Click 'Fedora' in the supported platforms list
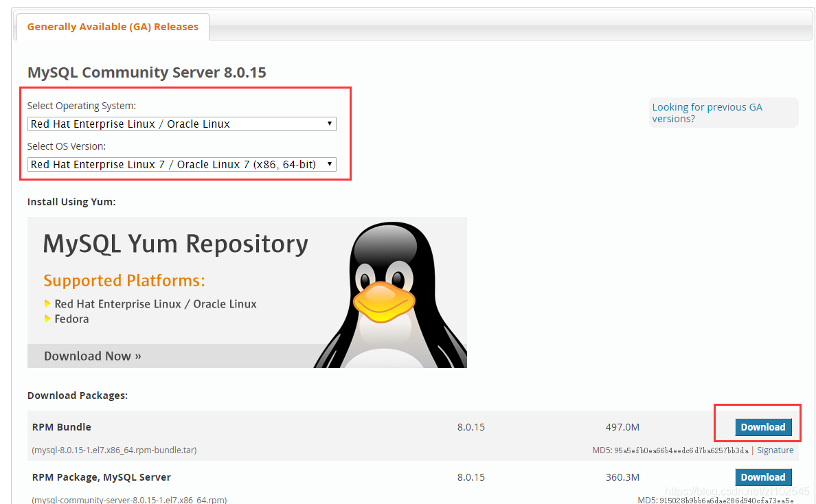The image size is (816, 504). tap(72, 319)
